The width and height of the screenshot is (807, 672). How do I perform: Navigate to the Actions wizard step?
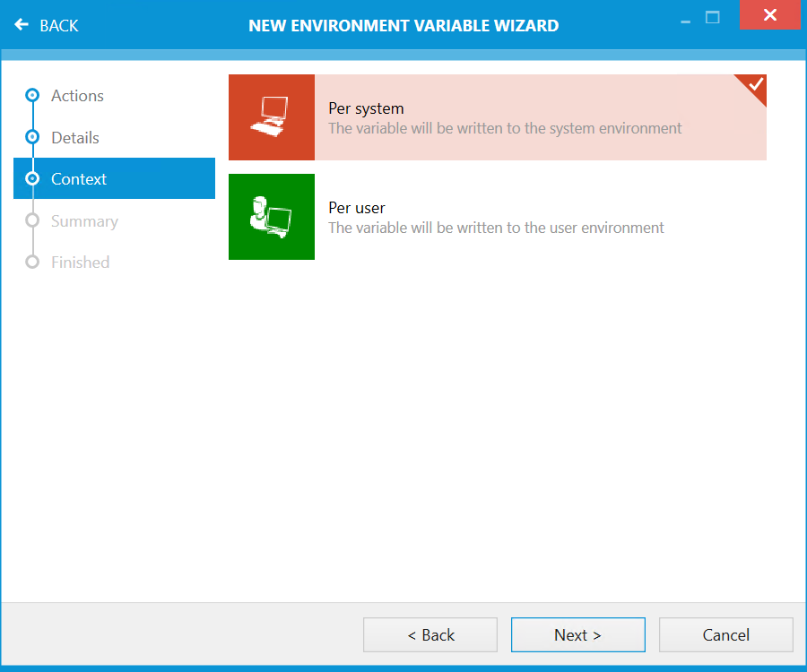[x=77, y=96]
